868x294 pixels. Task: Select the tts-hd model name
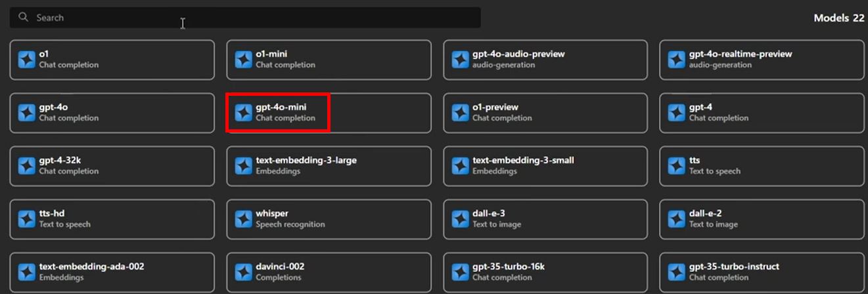(x=51, y=213)
